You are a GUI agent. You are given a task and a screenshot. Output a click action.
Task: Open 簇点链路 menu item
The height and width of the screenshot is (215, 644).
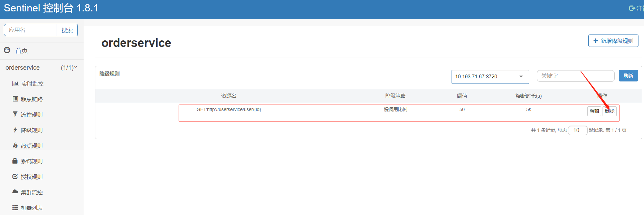pos(32,99)
